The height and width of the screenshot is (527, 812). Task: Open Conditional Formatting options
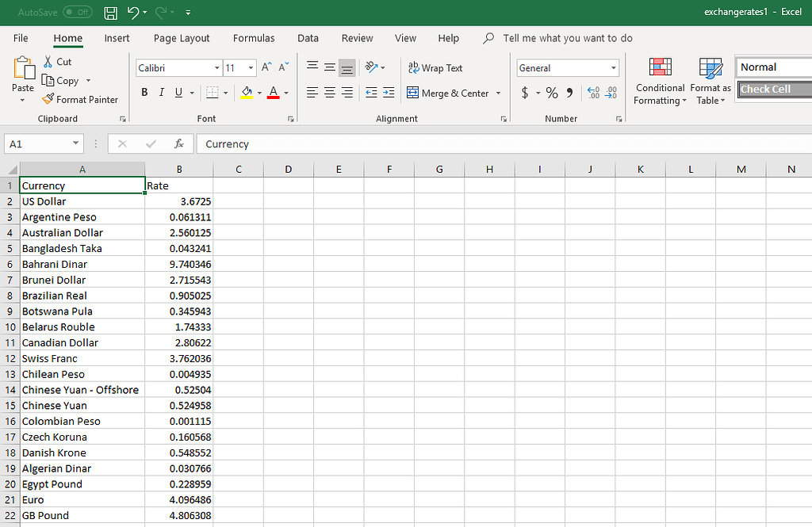pos(660,82)
